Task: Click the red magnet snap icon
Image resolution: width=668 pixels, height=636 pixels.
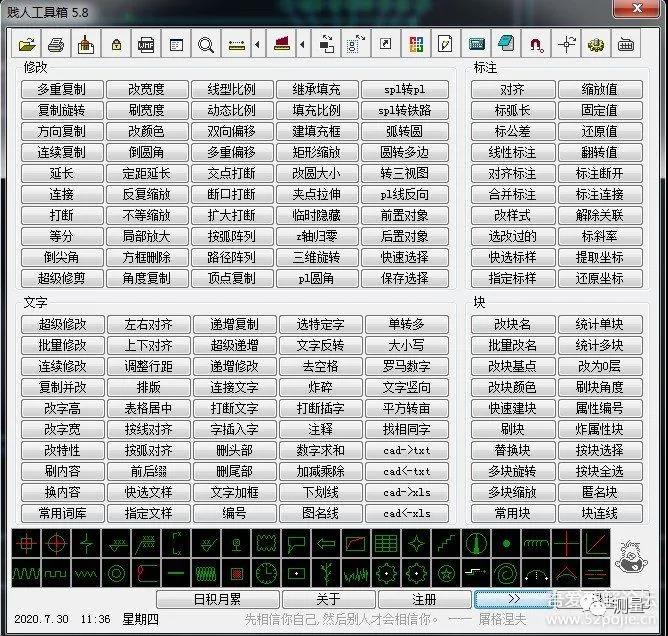Action: [536, 44]
